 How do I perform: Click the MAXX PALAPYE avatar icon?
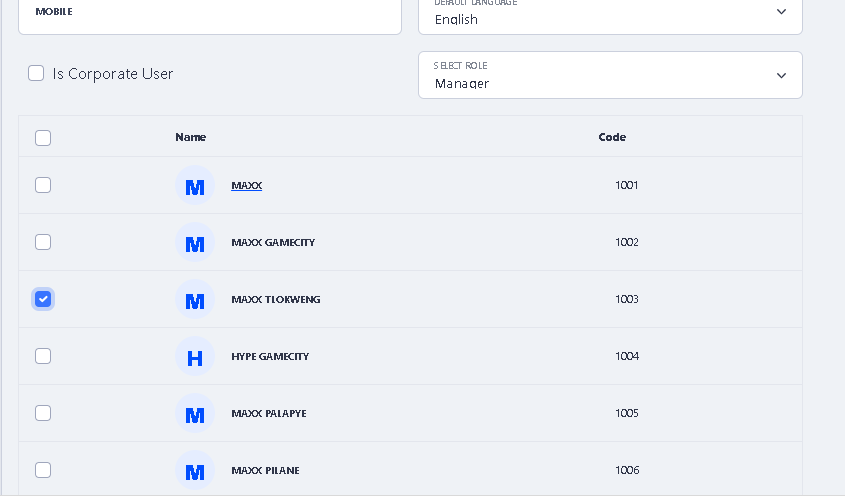click(195, 414)
